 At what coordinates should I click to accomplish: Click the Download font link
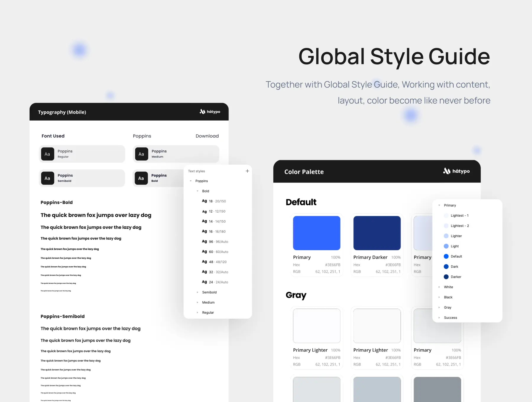point(207,136)
